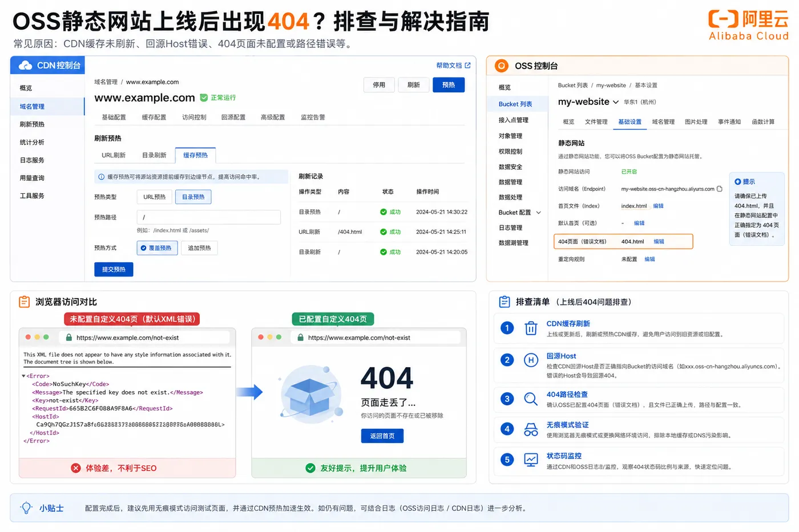Image resolution: width=799 pixels, height=532 pixels.
Task: Click the clipboard icon next to 排查清单
Action: point(505,302)
